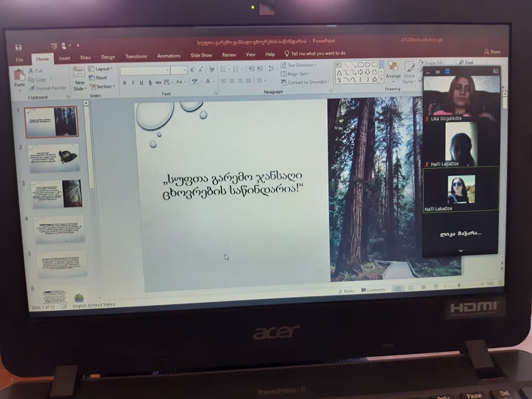Select the star shape in shapes gallery

tap(375, 79)
